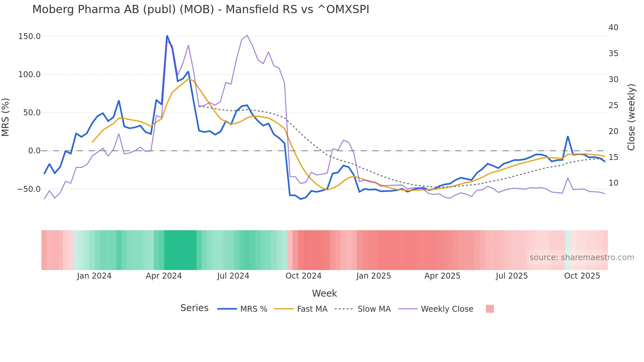The height and width of the screenshot is (362, 644).
Task: Click the Jul 2025 axis label
Action: tap(512, 276)
